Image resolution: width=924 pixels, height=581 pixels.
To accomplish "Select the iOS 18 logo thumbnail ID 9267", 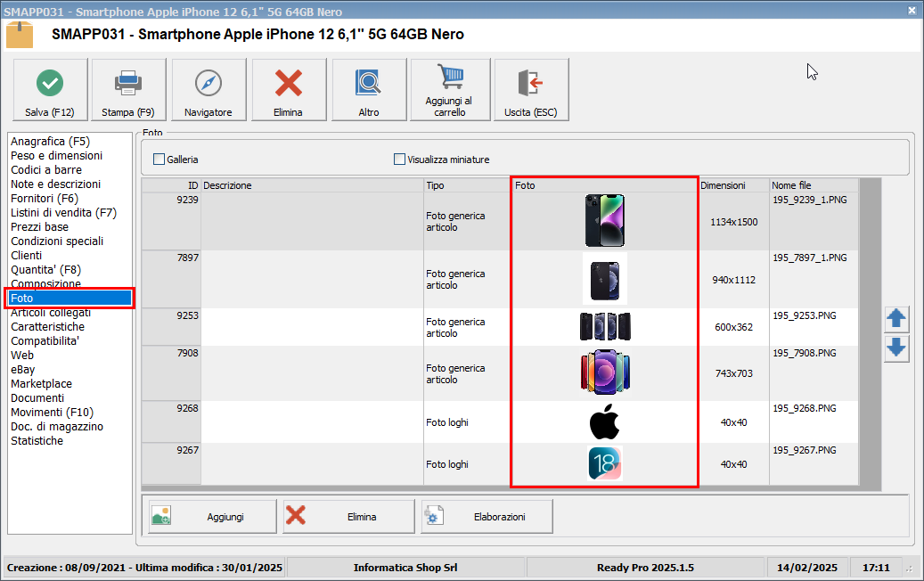I will pyautogui.click(x=605, y=463).
